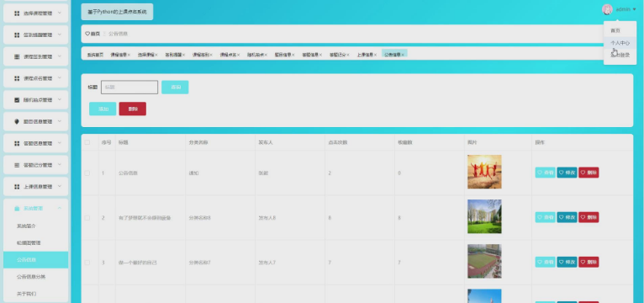Close the 选择课程 tab with its x
Screen dimensions: 644x303
coord(156,55)
